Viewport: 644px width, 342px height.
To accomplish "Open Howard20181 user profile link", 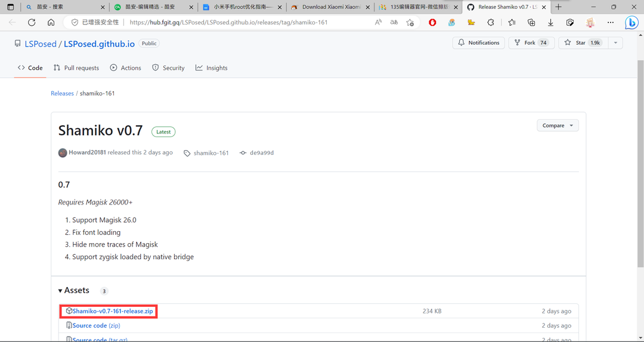I will pos(88,153).
